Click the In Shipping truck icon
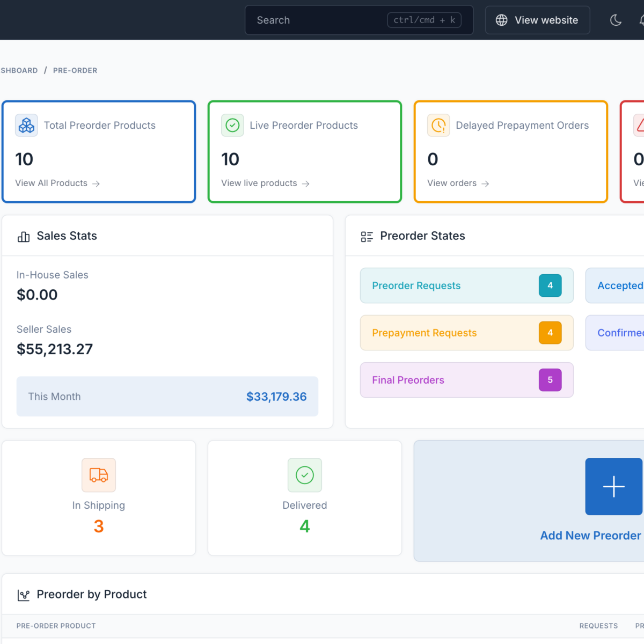Image resolution: width=644 pixels, height=644 pixels. coord(99,475)
